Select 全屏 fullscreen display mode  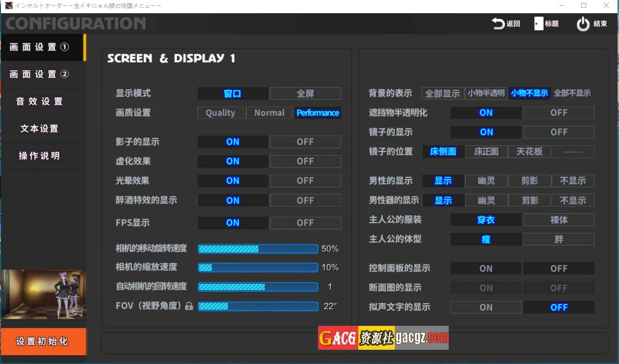point(305,93)
